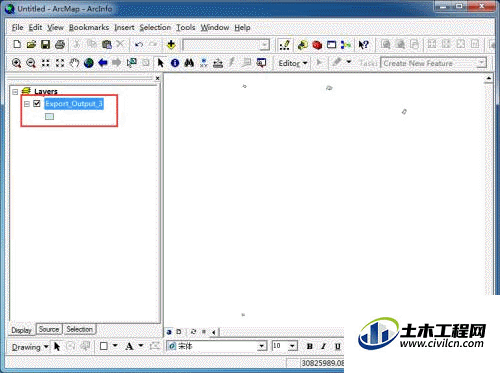Open the Create New Feature task dropdown

[481, 63]
